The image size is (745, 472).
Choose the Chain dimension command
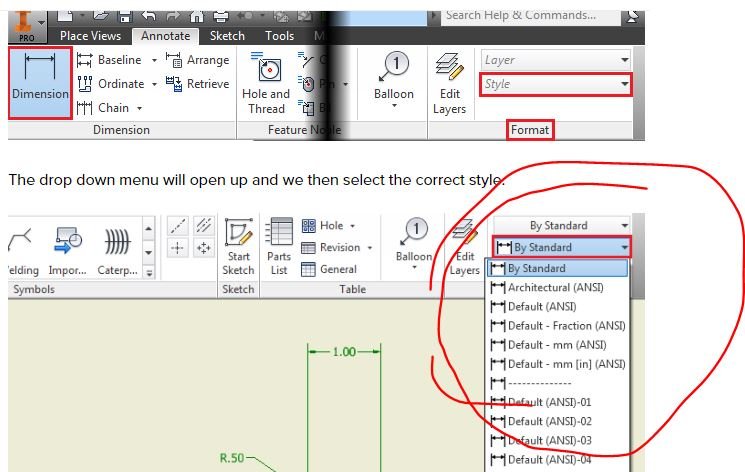click(103, 108)
